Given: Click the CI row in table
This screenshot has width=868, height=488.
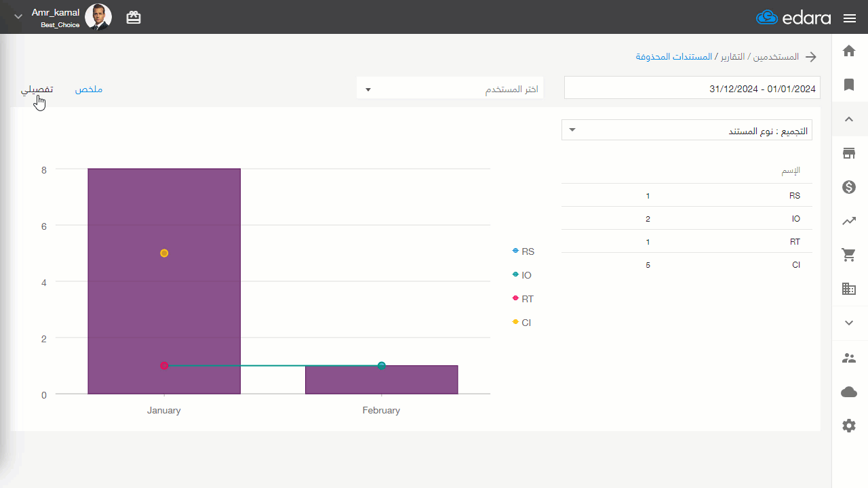Looking at the screenshot, I should click(x=687, y=265).
